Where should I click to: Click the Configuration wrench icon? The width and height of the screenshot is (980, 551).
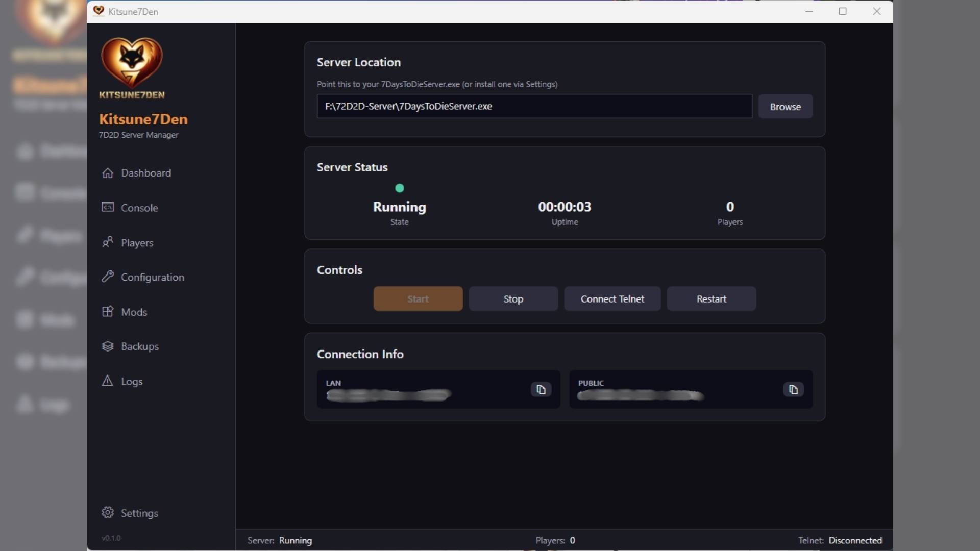tap(107, 277)
